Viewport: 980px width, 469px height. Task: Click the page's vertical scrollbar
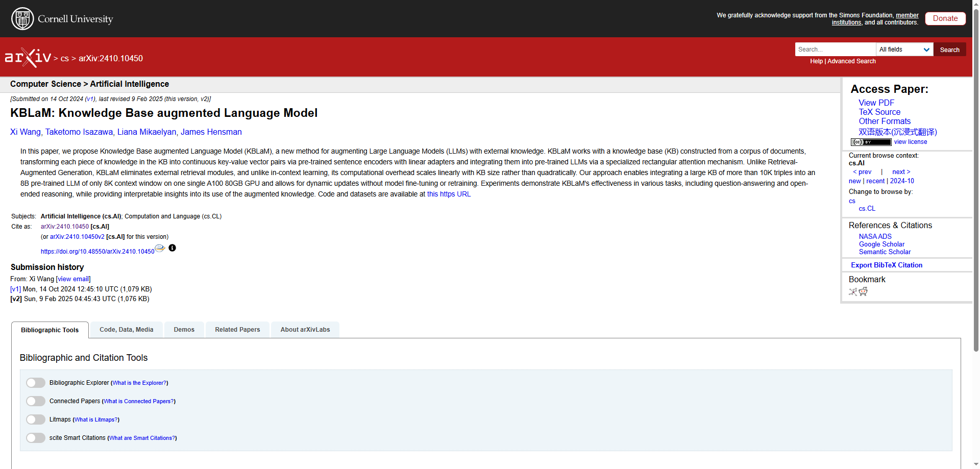click(x=976, y=204)
